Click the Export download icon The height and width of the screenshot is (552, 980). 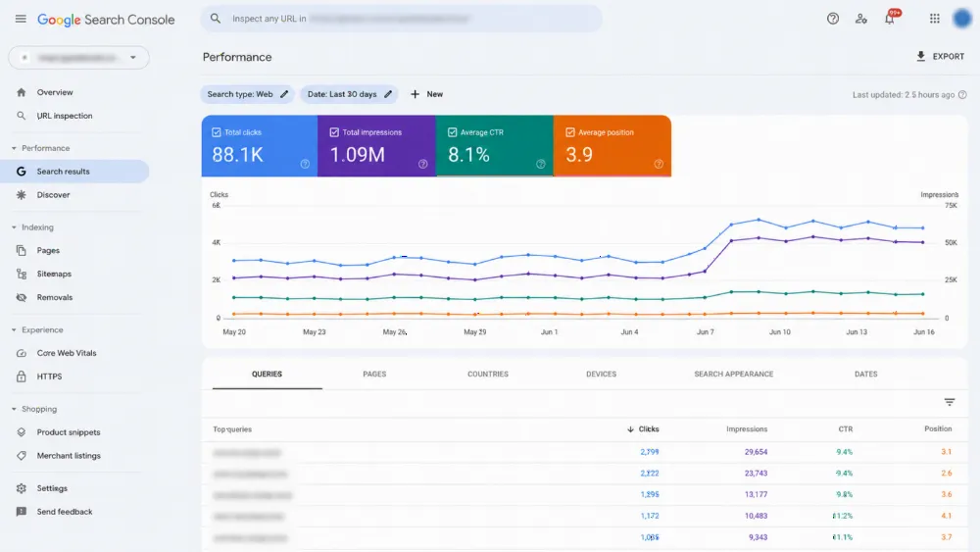click(920, 56)
